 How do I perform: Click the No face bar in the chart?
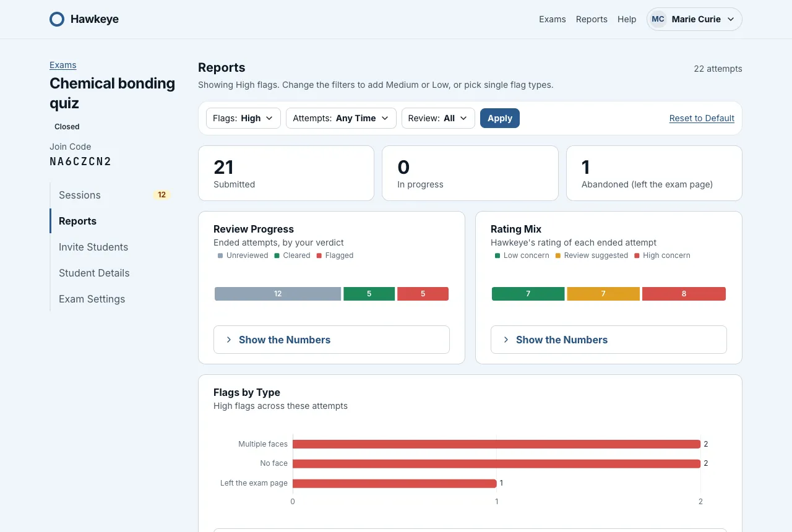point(496,463)
